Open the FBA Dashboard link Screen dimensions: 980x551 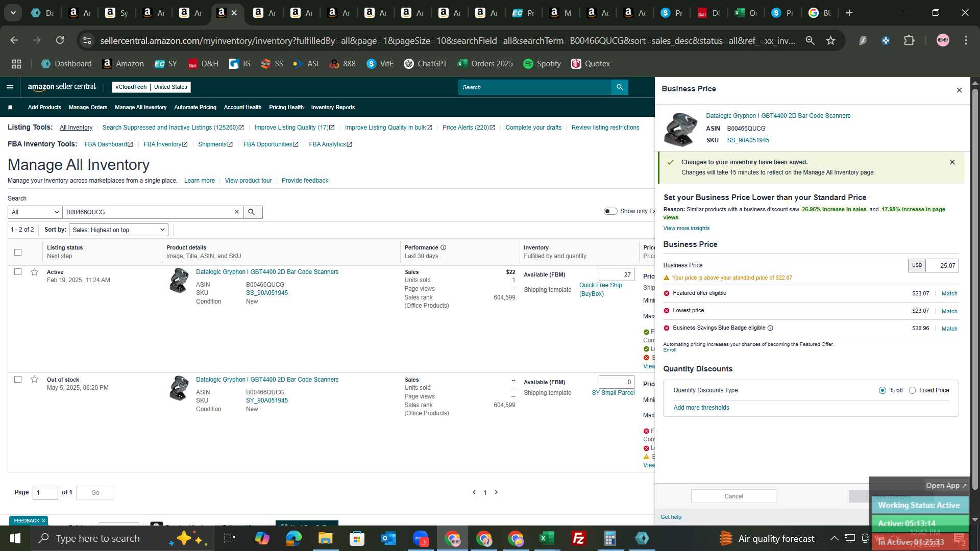coord(108,145)
